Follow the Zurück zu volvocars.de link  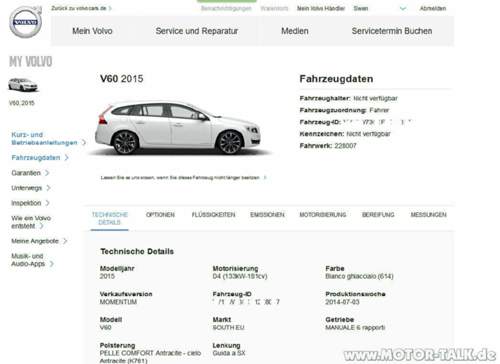[81, 8]
